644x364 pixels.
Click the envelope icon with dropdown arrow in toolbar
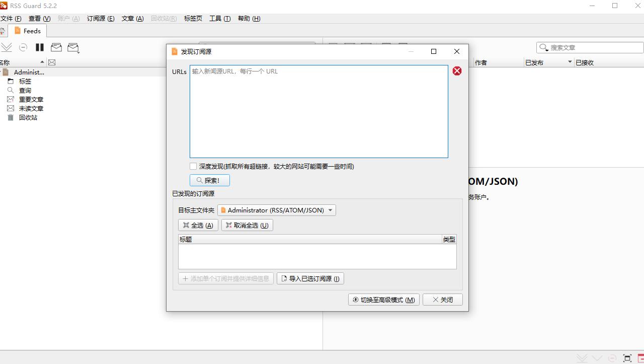tap(73, 47)
